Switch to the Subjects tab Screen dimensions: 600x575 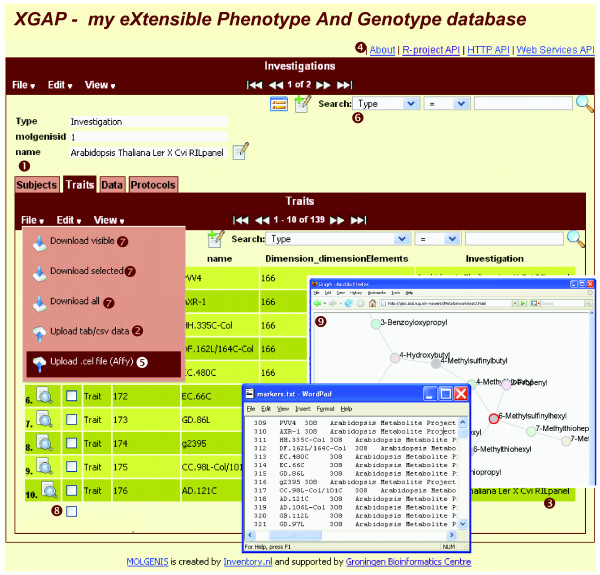(x=36, y=184)
